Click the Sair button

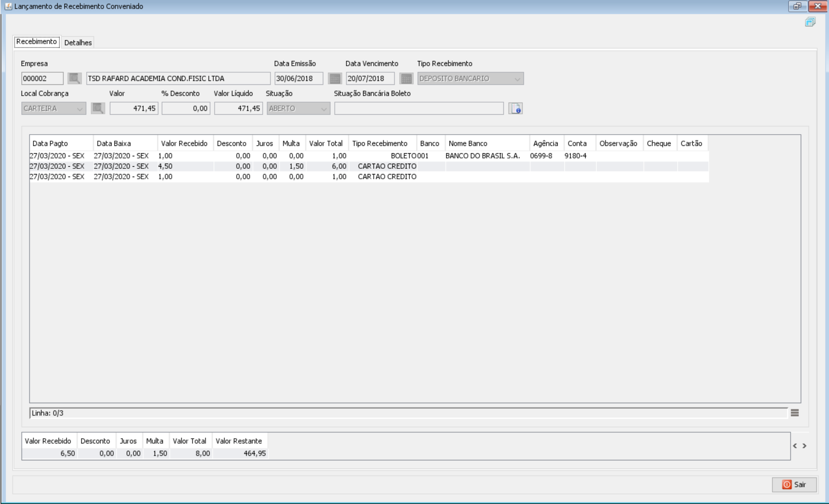[794, 485]
